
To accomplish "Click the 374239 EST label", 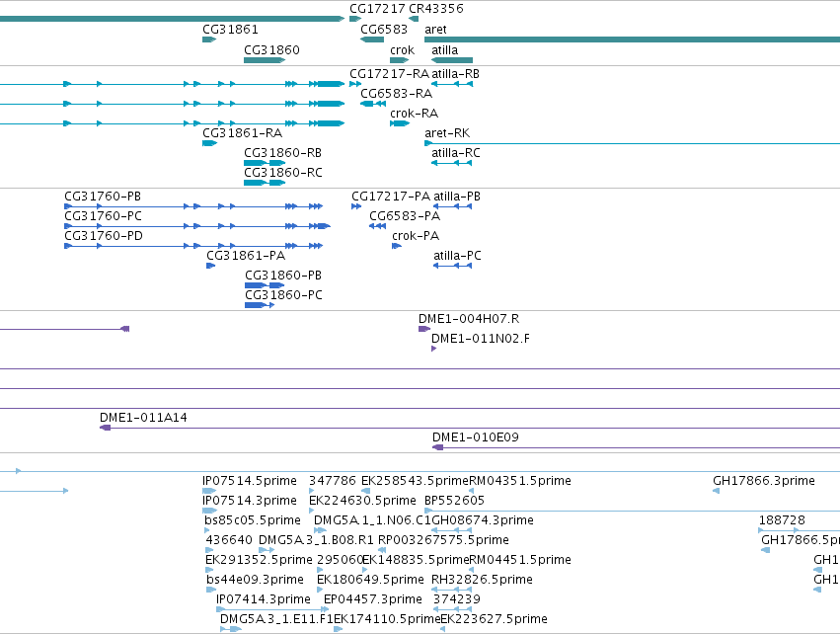I will [457, 599].
